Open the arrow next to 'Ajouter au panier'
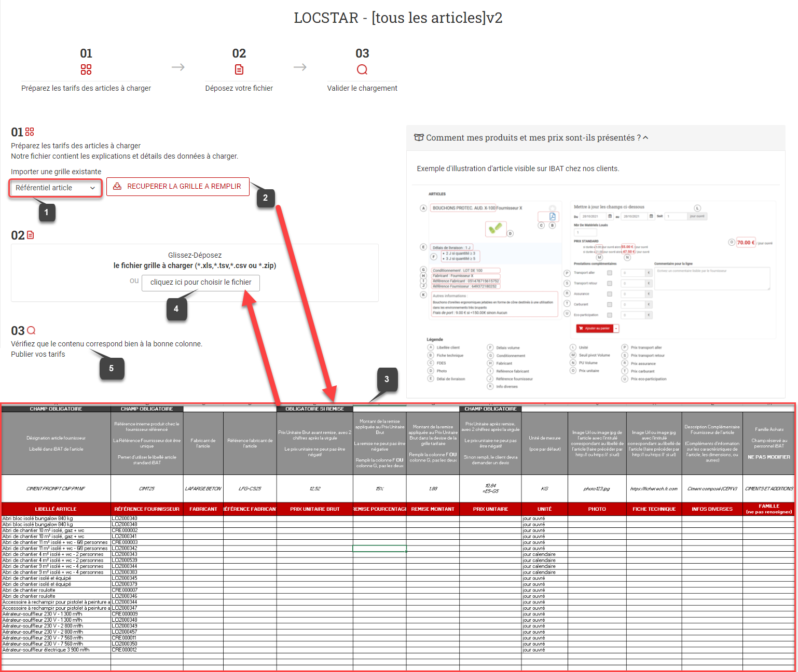The height and width of the screenshot is (672, 798). pyautogui.click(x=616, y=328)
